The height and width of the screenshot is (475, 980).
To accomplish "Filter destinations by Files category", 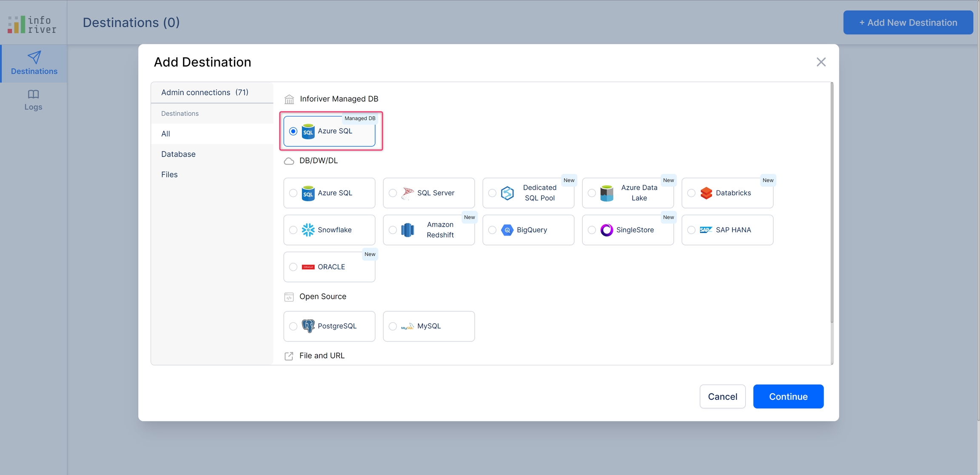I will (x=169, y=174).
